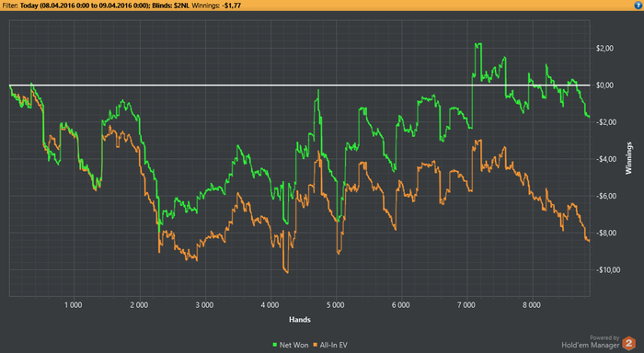Image resolution: width=644 pixels, height=353 pixels.
Task: Click the Hold'em Manager 2 logo
Action: tap(628, 343)
